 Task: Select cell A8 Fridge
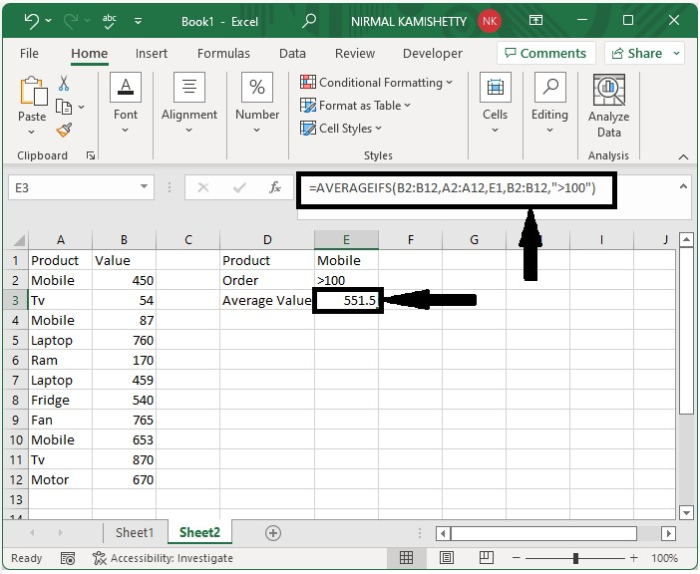click(60, 400)
